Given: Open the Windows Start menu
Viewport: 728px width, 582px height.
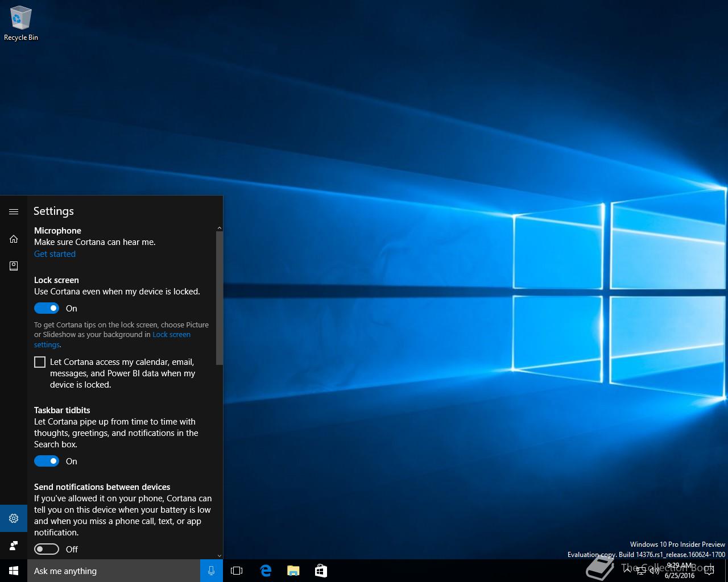Looking at the screenshot, I should point(14,571).
